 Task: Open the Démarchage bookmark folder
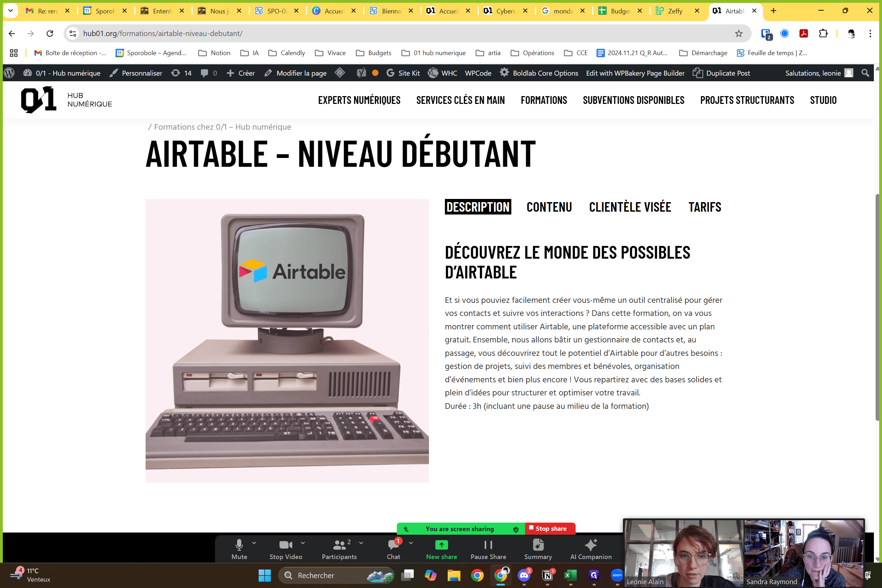click(703, 53)
